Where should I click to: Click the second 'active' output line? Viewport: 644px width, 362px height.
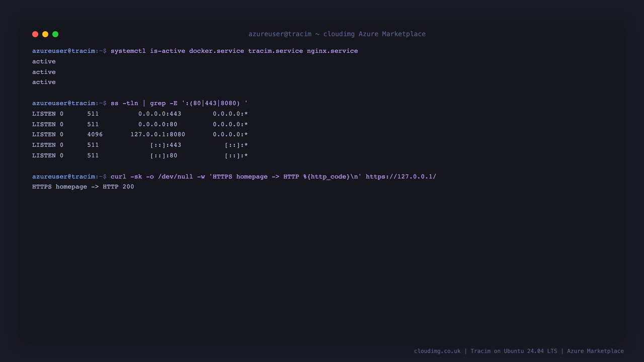pyautogui.click(x=44, y=72)
